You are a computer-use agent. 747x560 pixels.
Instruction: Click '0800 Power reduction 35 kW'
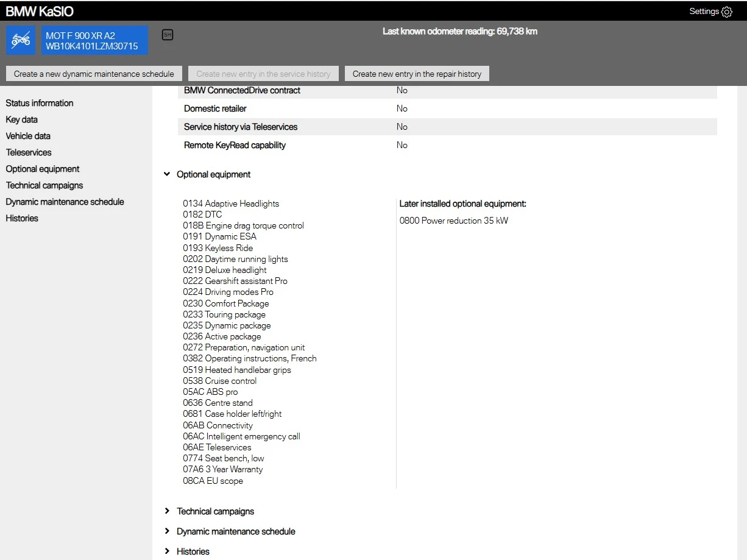[x=454, y=221]
